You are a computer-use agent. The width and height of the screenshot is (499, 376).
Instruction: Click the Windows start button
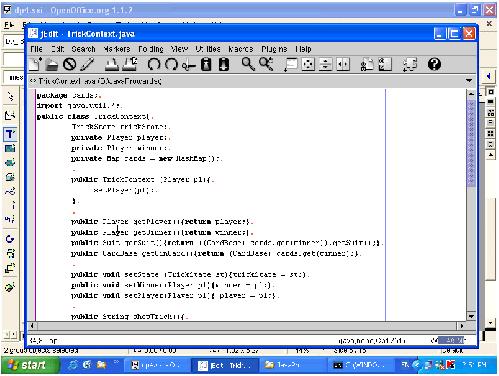coord(30,365)
